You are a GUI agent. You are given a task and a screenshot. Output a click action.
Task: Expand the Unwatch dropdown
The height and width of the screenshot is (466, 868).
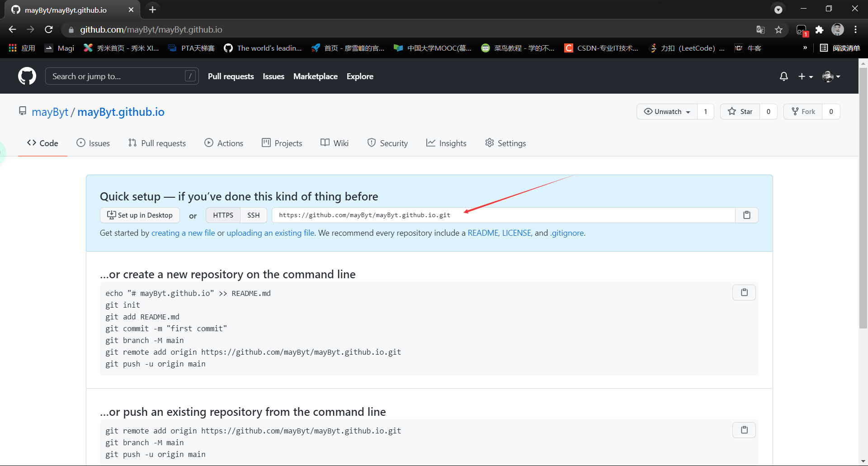[667, 112]
